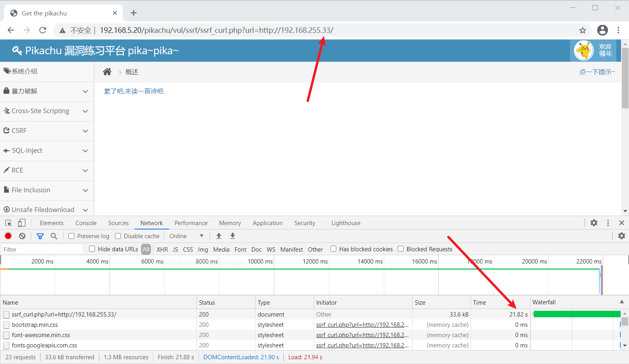Click the browser back arrow
The image size is (629, 364).
11,30
